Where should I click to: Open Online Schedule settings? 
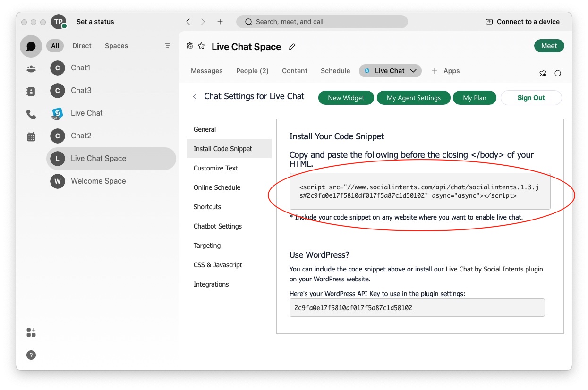pyautogui.click(x=229, y=187)
